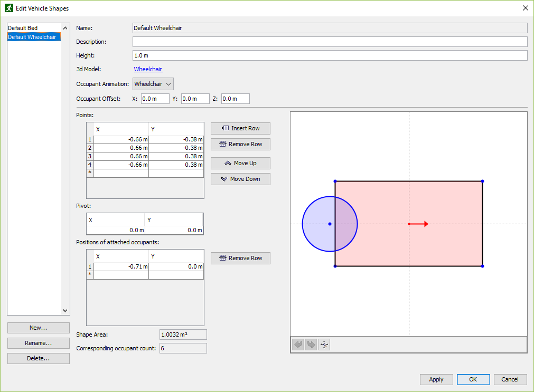Click the Description text field
534x392 pixels.
330,42
